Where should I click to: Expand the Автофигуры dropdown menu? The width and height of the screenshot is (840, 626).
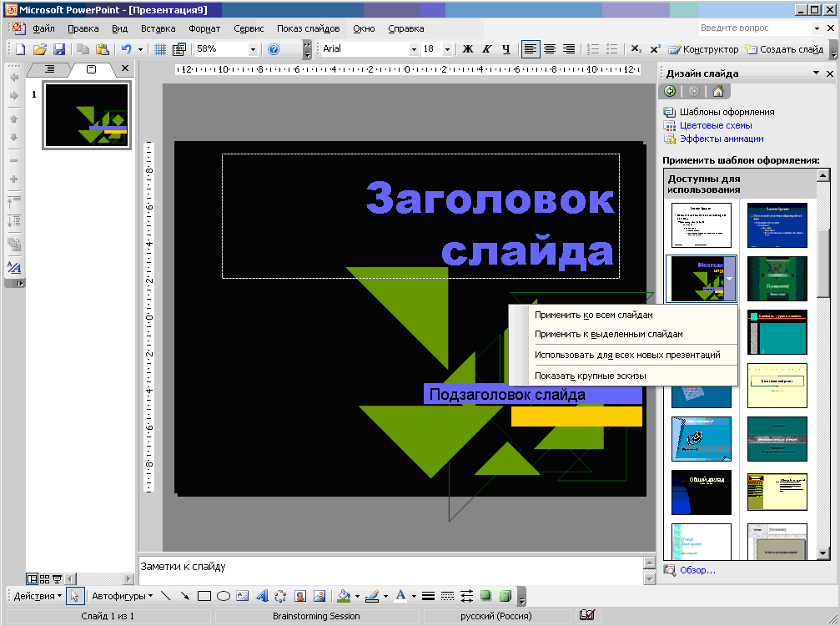122,596
